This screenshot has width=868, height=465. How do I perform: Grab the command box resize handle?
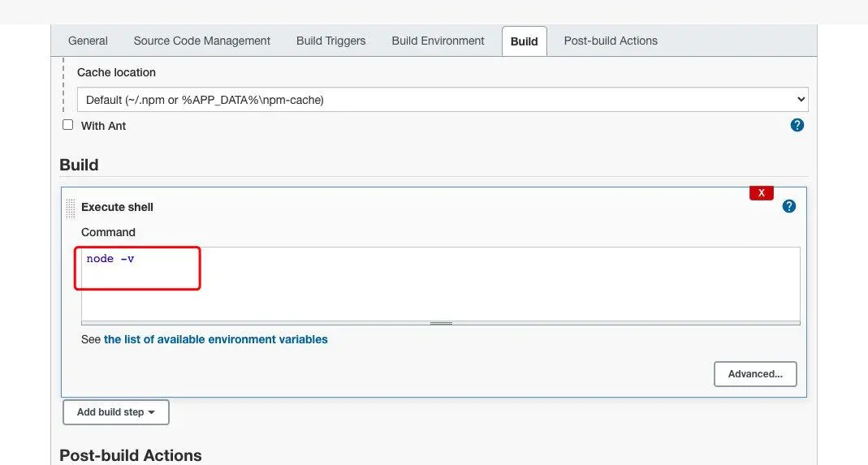(x=441, y=323)
